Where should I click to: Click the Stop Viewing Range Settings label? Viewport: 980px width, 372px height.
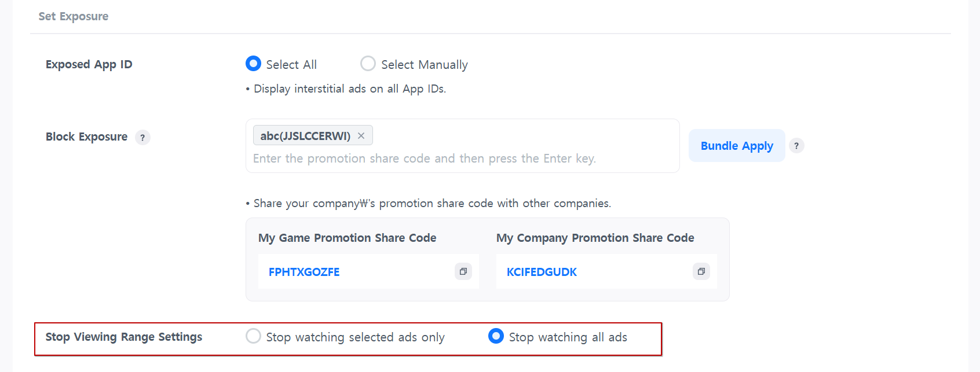124,337
